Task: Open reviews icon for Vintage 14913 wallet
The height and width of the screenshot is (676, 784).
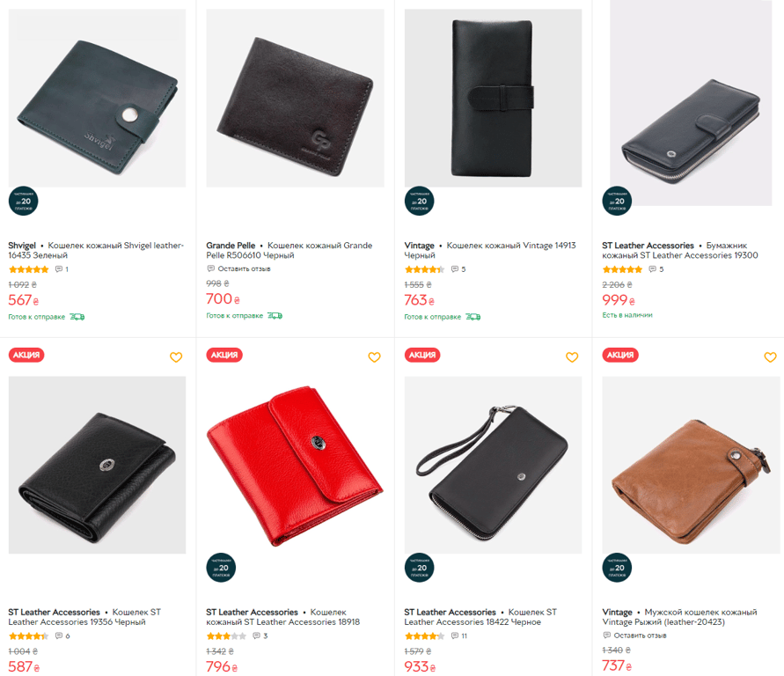Action: 455,269
